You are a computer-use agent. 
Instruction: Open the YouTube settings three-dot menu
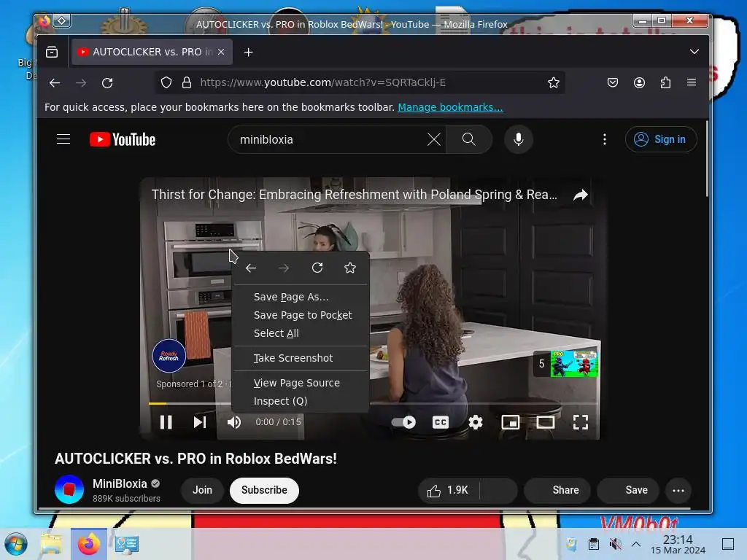coord(605,139)
